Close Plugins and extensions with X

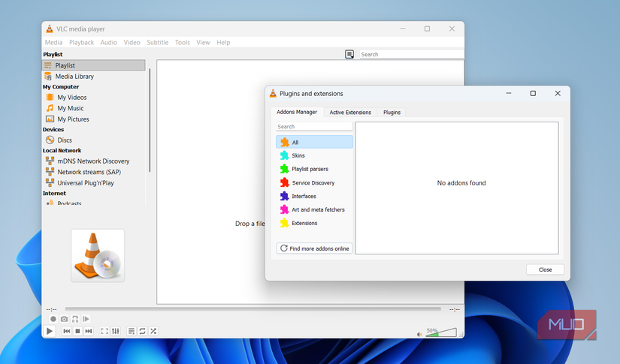pos(558,94)
